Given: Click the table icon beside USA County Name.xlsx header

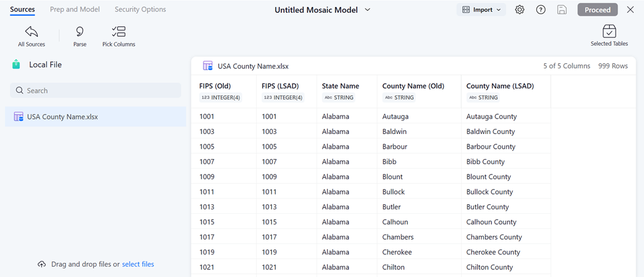Looking at the screenshot, I should pos(208,66).
